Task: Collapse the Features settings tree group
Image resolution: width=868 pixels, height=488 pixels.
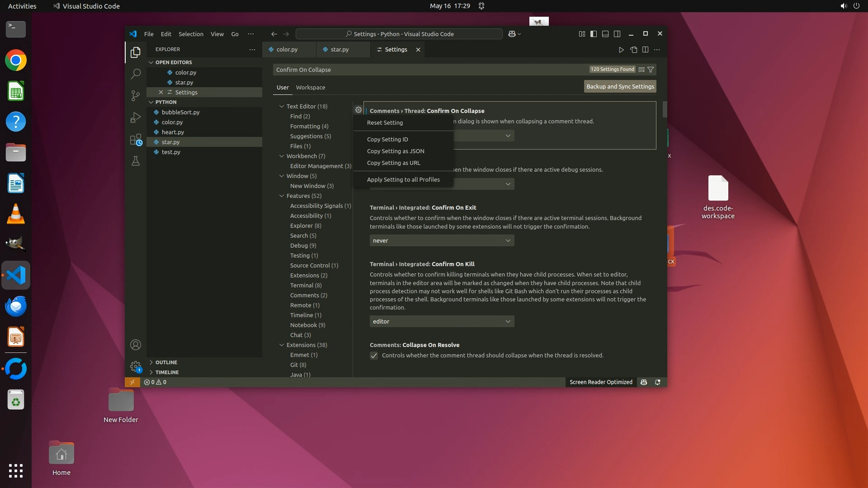Action: [282, 196]
